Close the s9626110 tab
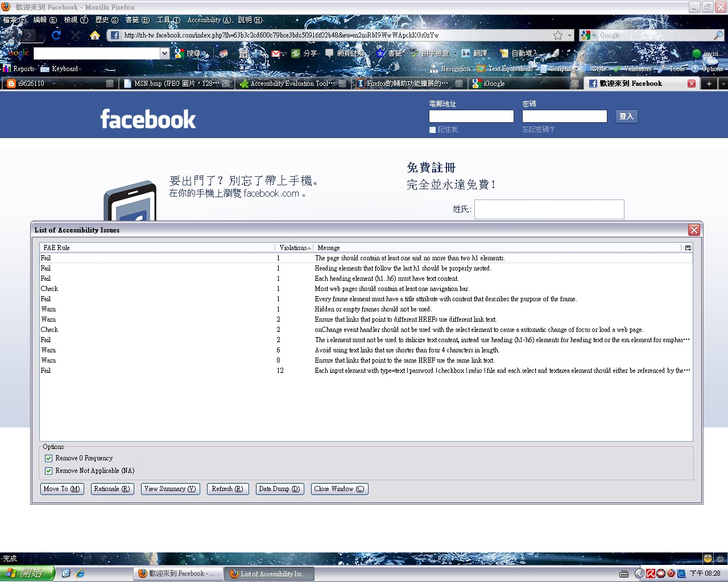 (x=110, y=84)
